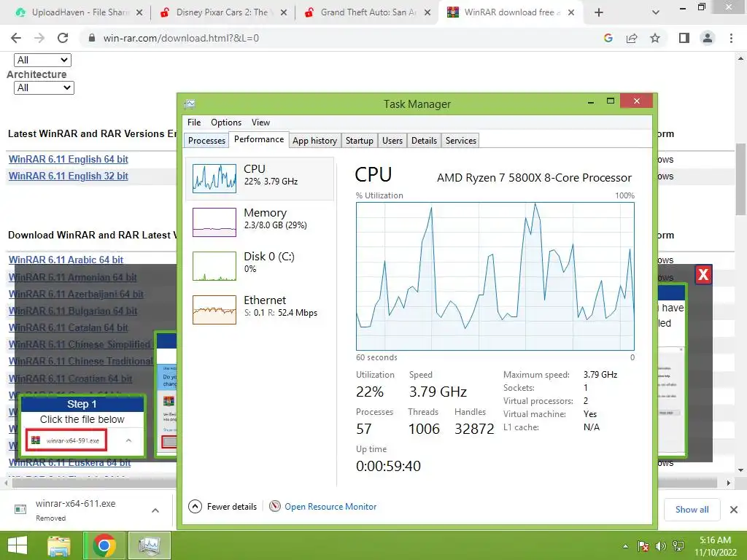Close the downloads bar
The height and width of the screenshot is (560, 747).
click(x=734, y=510)
